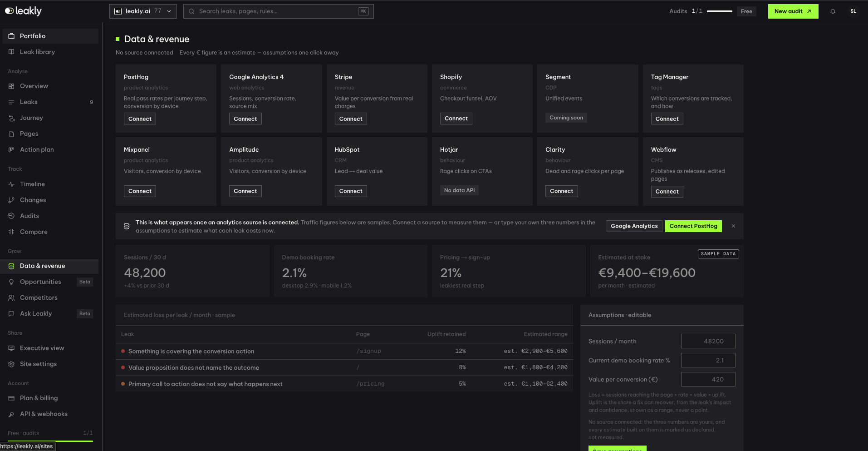
Task: Click the Pages document icon
Action: [x=11, y=134]
